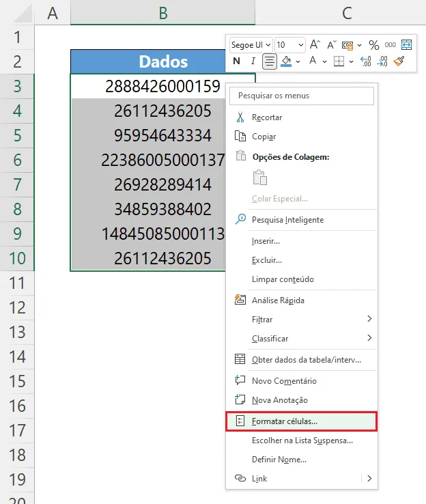Select cell containing 2888426000159

pyautogui.click(x=162, y=86)
